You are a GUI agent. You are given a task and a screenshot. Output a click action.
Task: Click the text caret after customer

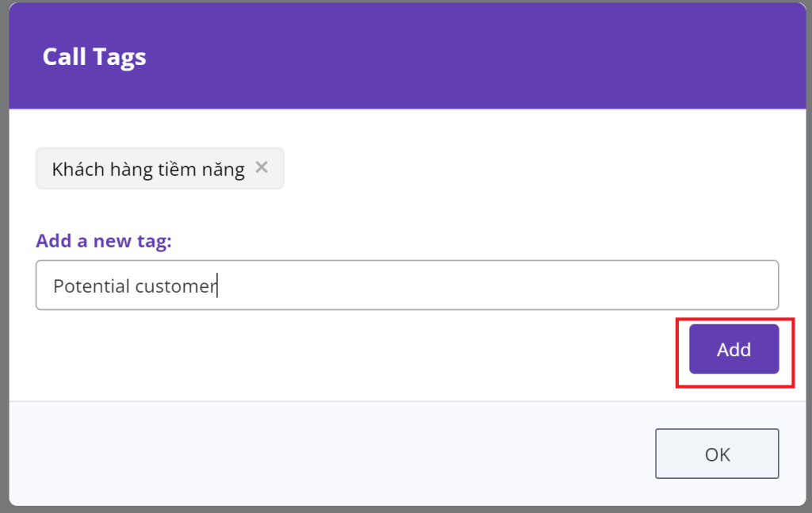coord(217,285)
